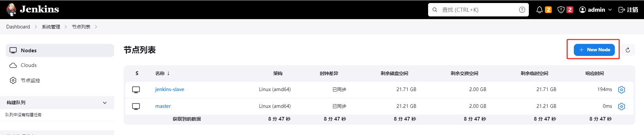
Task: Click the Jenkins butler logo icon
Action: point(11,9)
